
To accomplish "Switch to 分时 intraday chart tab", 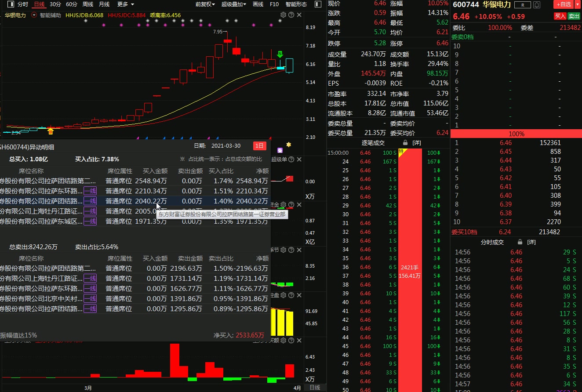I will [22, 4].
